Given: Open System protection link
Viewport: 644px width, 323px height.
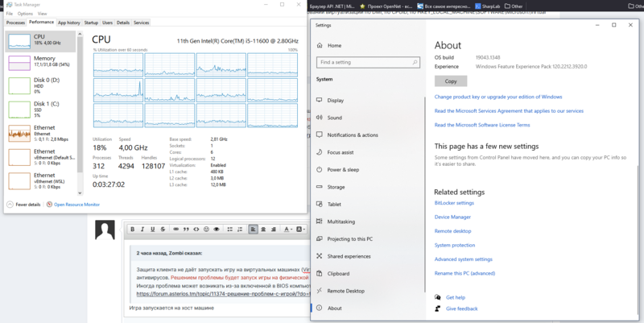Looking at the screenshot, I should tap(455, 246).
